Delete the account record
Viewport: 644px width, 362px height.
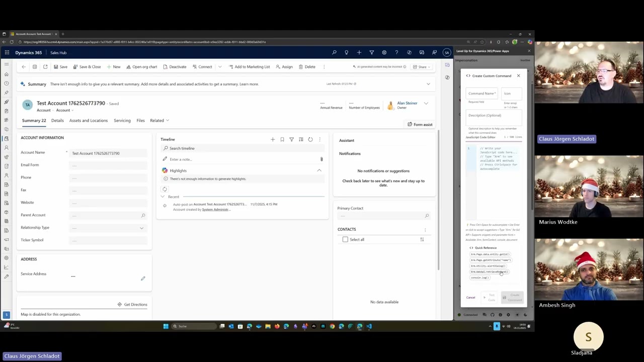[307, 67]
